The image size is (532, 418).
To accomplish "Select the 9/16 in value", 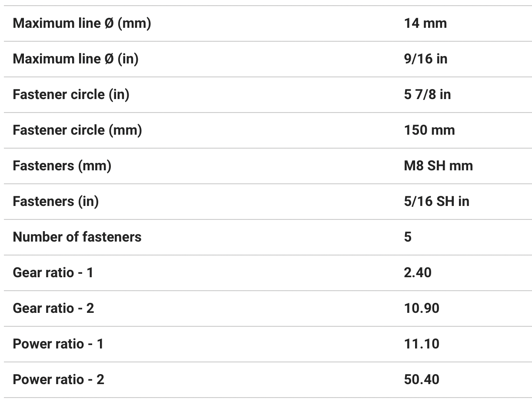I will 425,59.
